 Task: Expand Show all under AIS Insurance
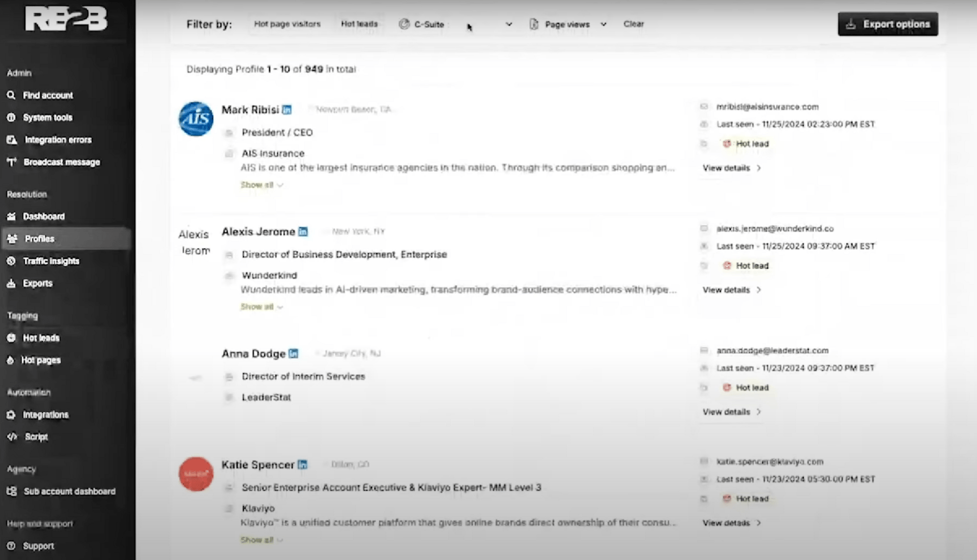pyautogui.click(x=262, y=185)
